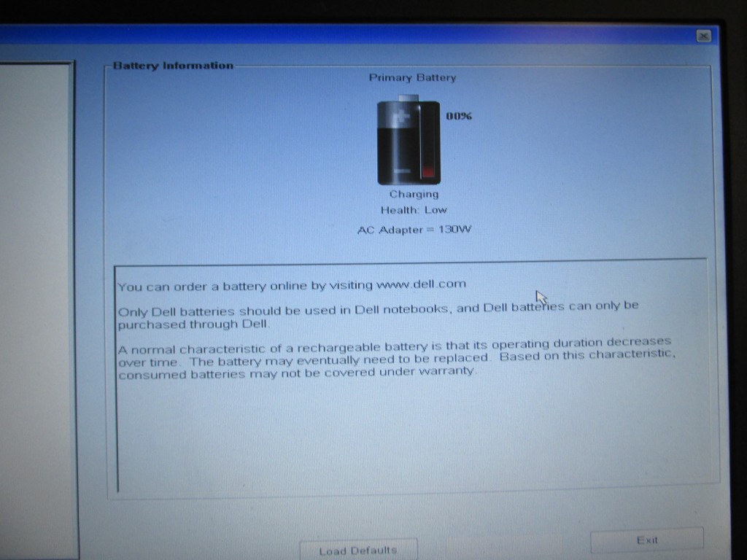Click the Battery Information group title
Viewport: 747px width, 560px height.
174,66
